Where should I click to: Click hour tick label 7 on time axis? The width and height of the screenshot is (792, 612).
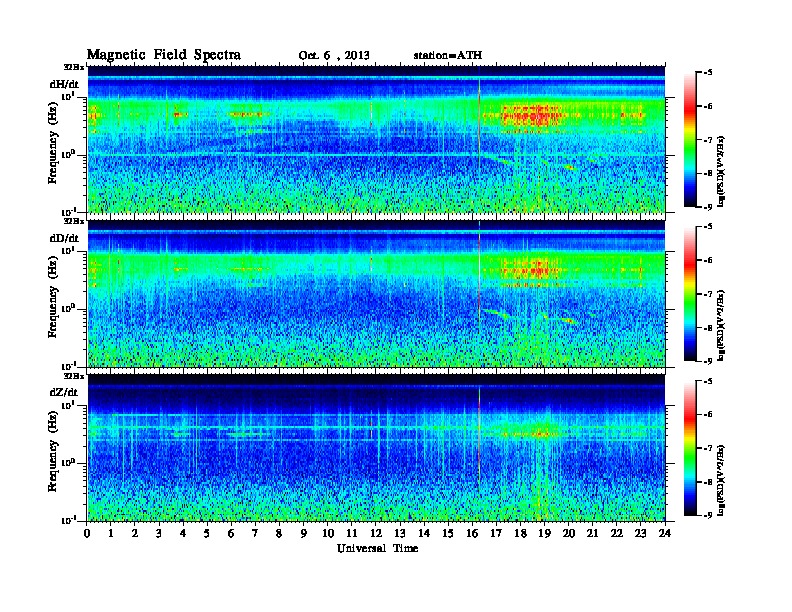pos(255,533)
